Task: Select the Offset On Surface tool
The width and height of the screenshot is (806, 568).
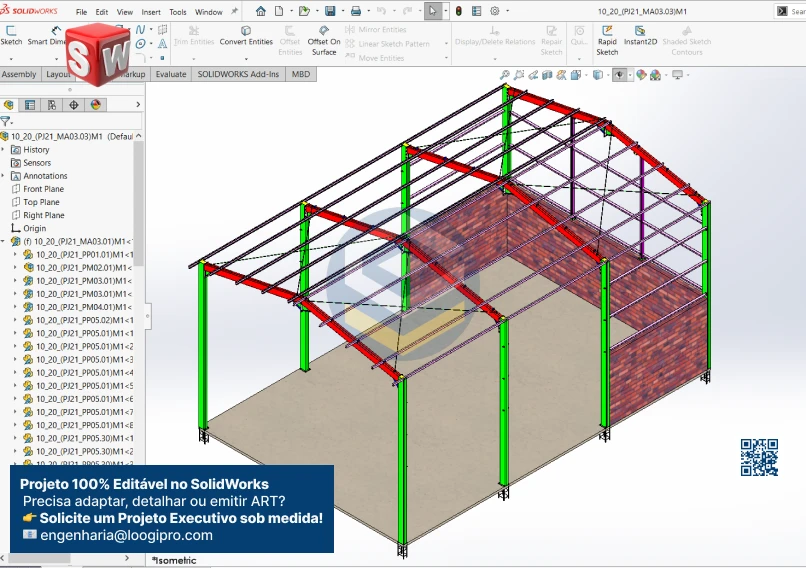Action: tap(324, 40)
